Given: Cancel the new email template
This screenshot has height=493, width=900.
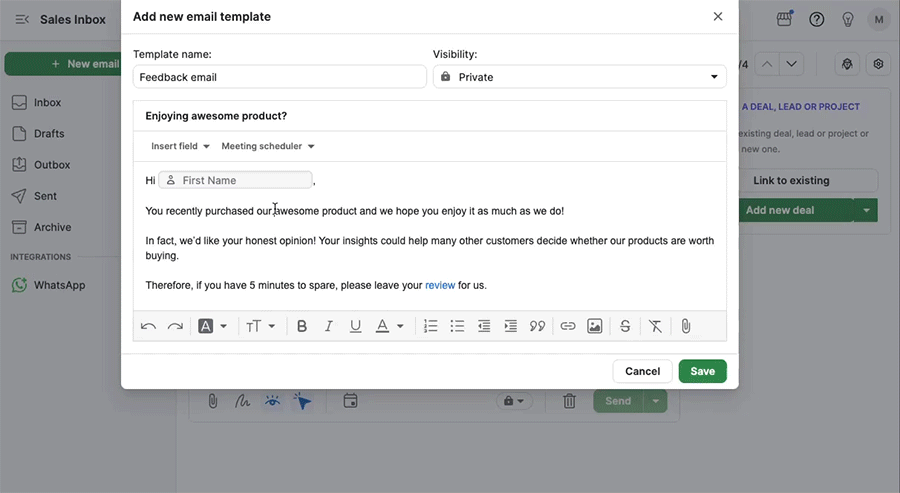Looking at the screenshot, I should point(642,371).
